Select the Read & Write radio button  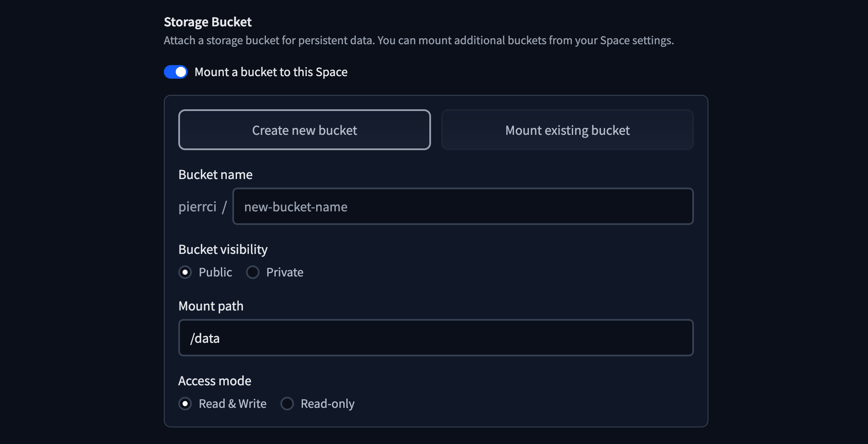185,404
